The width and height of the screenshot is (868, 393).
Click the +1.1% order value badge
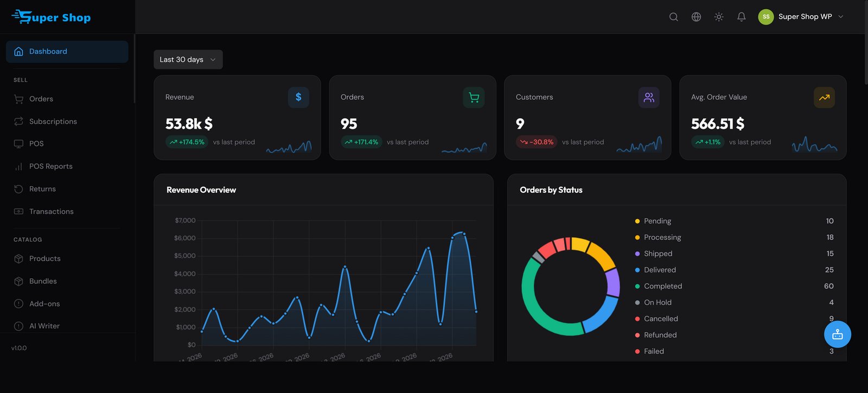click(x=708, y=142)
